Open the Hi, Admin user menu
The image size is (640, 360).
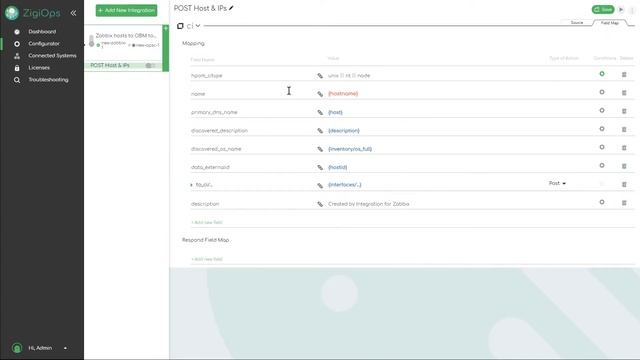[x=47, y=348]
